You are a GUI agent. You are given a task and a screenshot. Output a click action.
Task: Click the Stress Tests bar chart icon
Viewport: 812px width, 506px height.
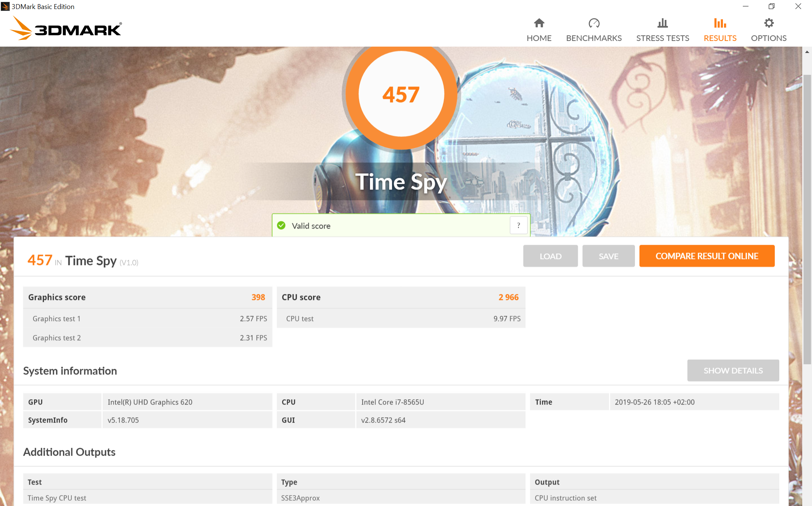coord(662,23)
